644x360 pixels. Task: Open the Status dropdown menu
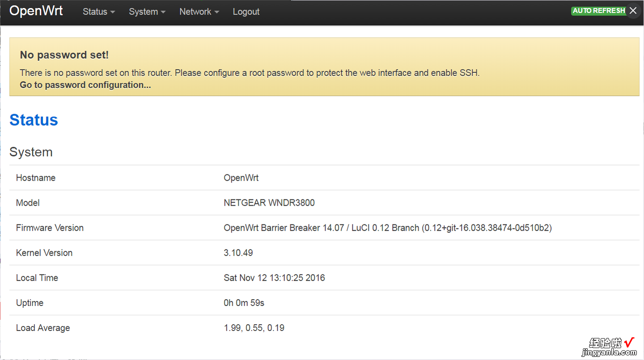(x=99, y=12)
